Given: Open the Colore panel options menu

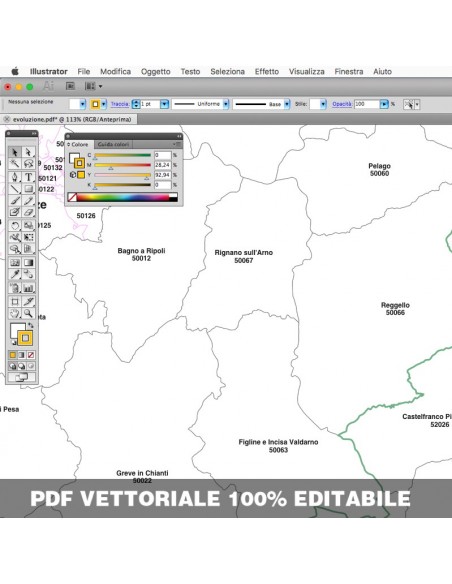Looking at the screenshot, I should point(177,145).
